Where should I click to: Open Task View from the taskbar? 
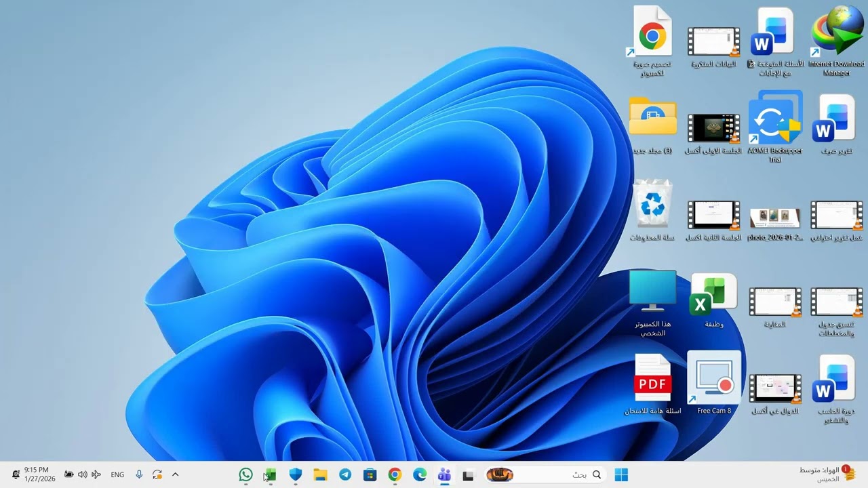468,475
